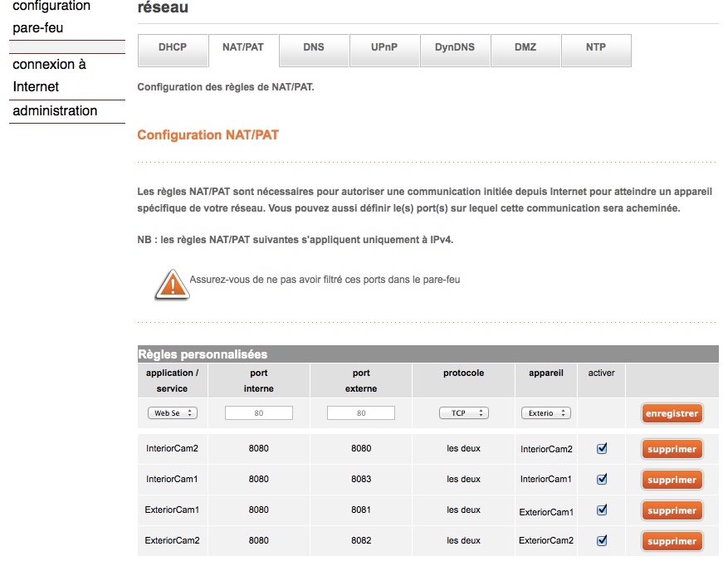Open the DMZ tab
This screenshot has width=728, height=561.
[525, 48]
